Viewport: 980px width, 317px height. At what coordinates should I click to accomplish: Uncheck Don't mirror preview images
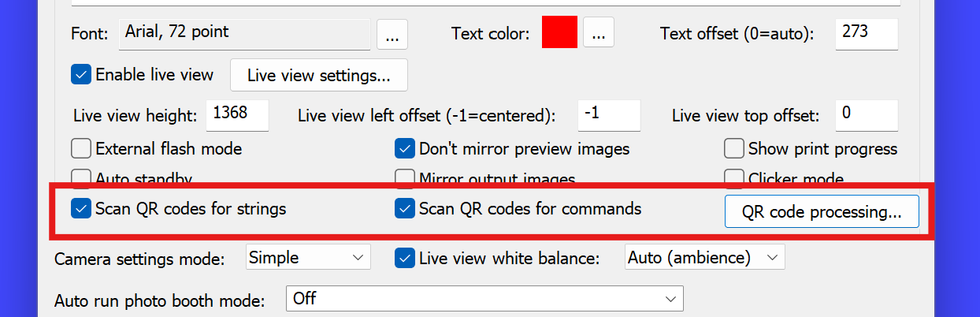(x=405, y=148)
